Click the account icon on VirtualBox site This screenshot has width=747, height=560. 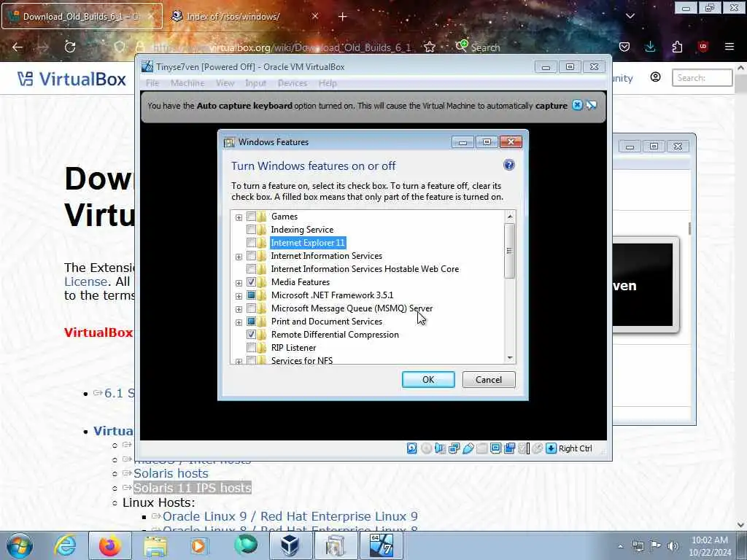[x=656, y=77]
